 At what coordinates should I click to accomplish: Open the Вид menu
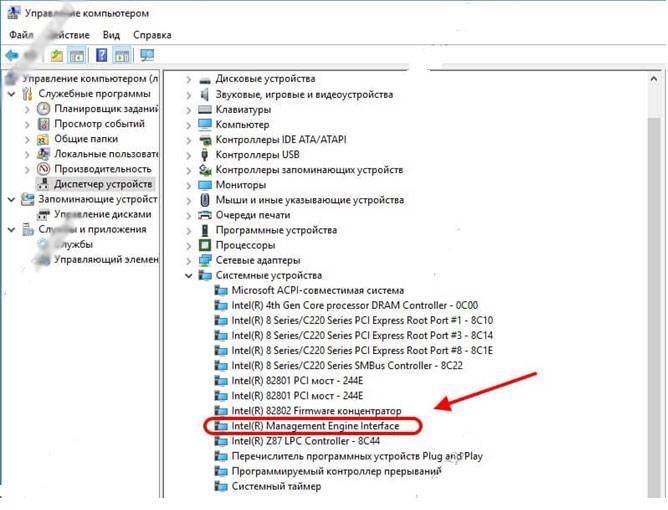pyautogui.click(x=111, y=35)
